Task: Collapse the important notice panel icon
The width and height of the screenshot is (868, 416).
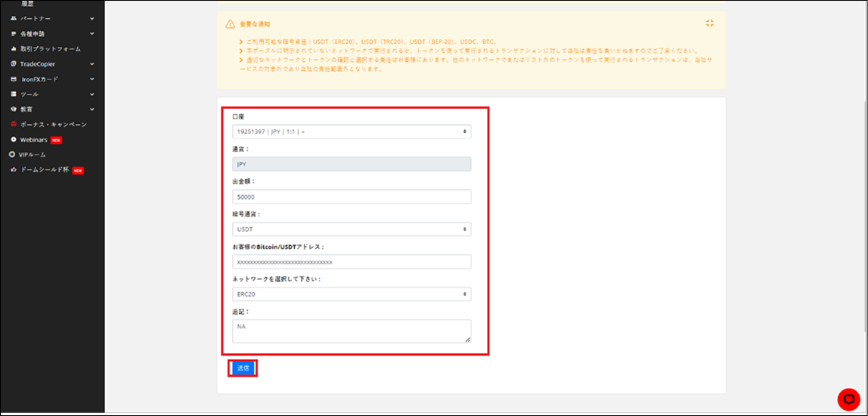Action: pos(709,23)
